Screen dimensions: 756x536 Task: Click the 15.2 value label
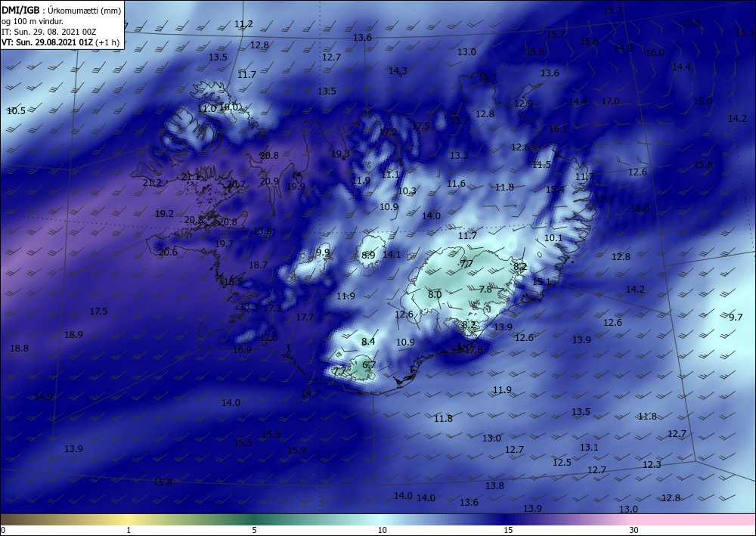[605, 199]
